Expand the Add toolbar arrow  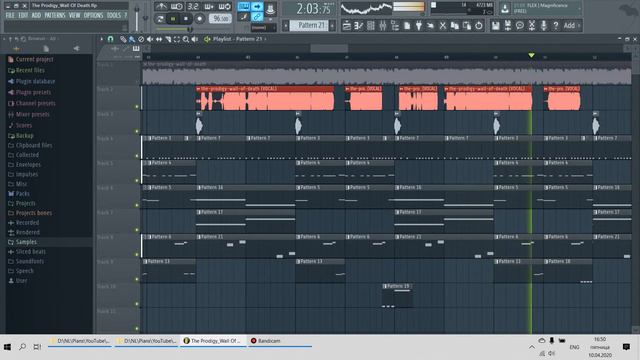[x=579, y=26]
